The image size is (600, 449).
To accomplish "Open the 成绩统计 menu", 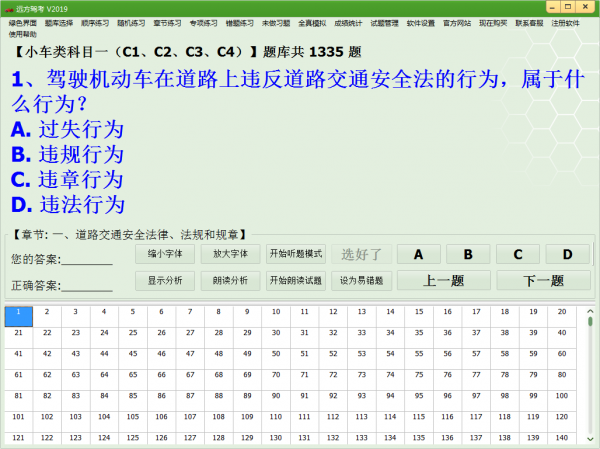I will click(348, 23).
